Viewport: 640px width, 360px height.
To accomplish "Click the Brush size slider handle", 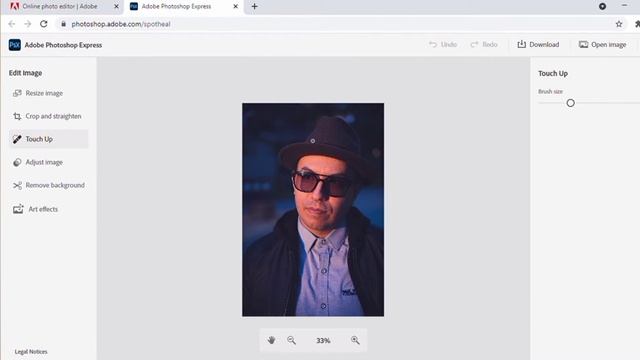I will (571, 103).
